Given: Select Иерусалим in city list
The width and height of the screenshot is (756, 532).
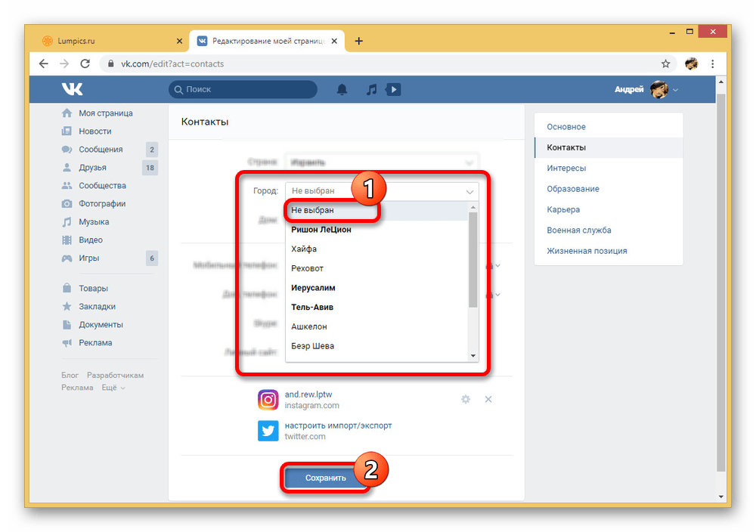Looking at the screenshot, I should click(x=376, y=288).
